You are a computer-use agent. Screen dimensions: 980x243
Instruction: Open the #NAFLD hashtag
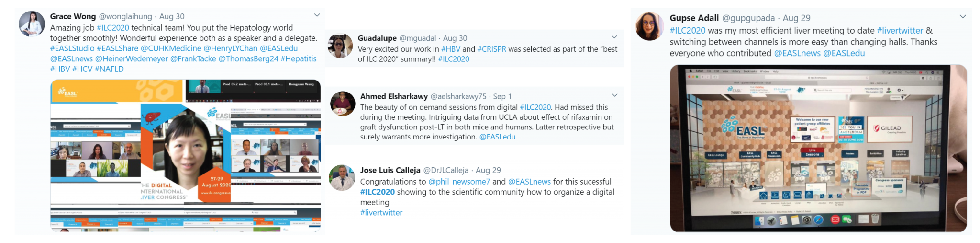109,69
